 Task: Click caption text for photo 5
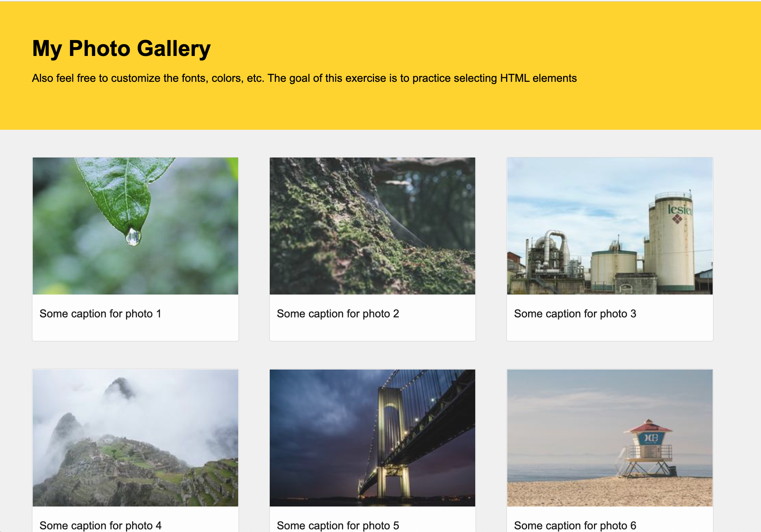(338, 525)
